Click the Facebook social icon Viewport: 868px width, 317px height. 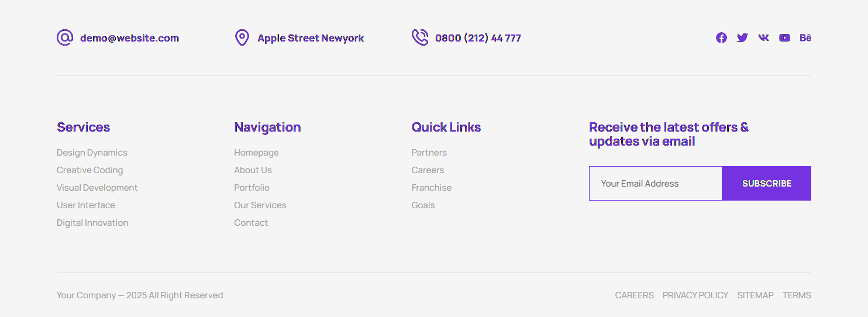pyautogui.click(x=721, y=38)
